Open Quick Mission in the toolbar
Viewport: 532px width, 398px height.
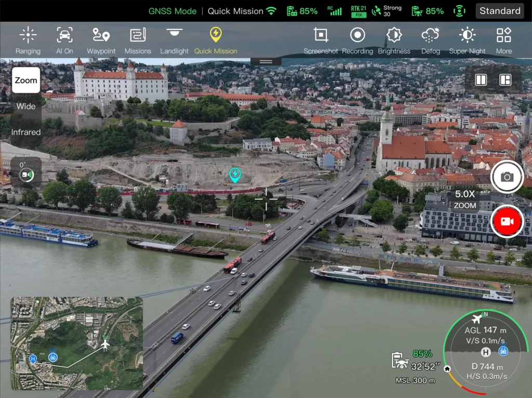click(216, 40)
